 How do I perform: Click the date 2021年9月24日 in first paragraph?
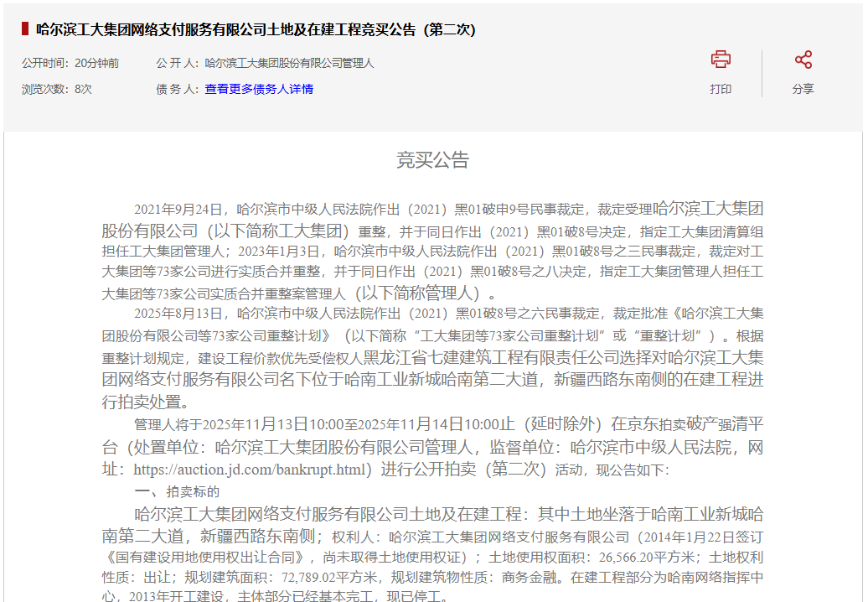(178, 210)
